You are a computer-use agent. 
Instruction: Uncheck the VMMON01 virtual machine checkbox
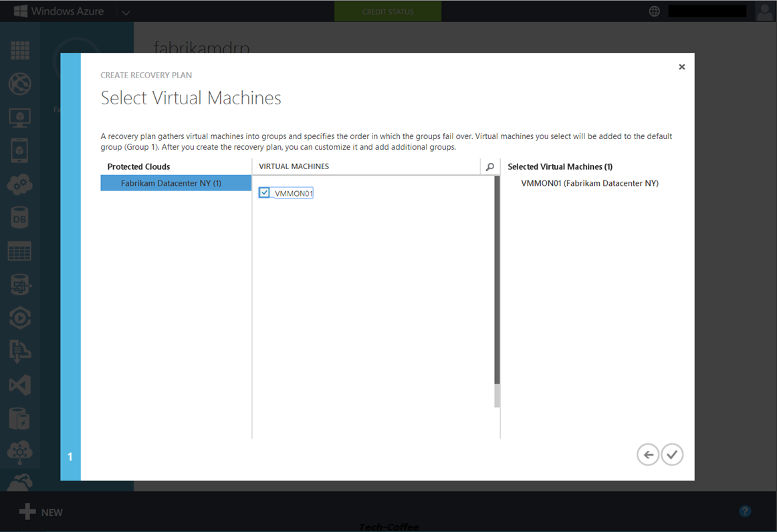click(264, 192)
